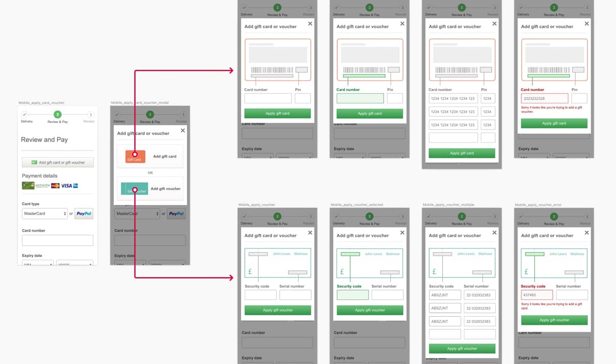Select the Receipt step in the checkout progress
The image size is (616, 364).
[91, 114]
